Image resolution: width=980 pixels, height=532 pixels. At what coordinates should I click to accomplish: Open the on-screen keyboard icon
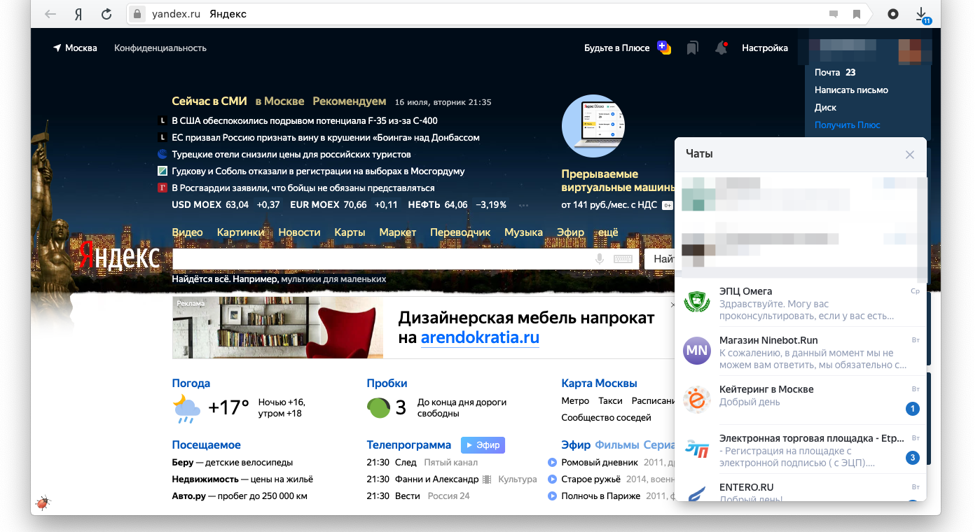tap(623, 259)
